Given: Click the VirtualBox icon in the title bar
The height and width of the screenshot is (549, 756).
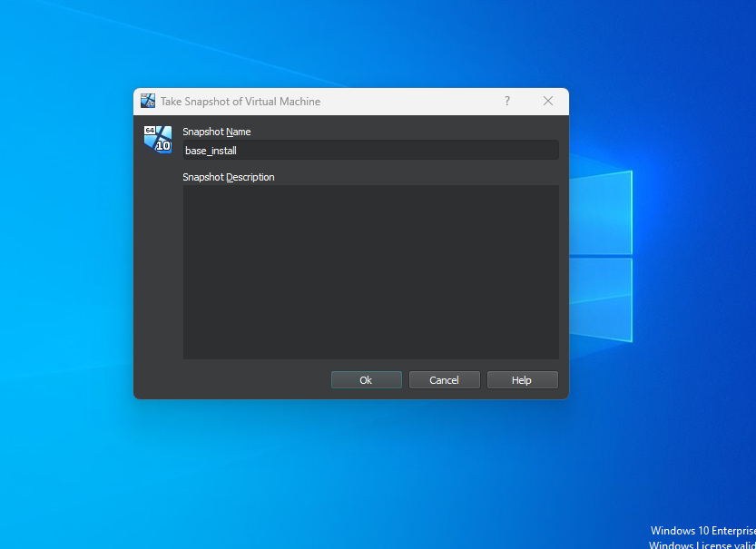Looking at the screenshot, I should click(x=148, y=102).
